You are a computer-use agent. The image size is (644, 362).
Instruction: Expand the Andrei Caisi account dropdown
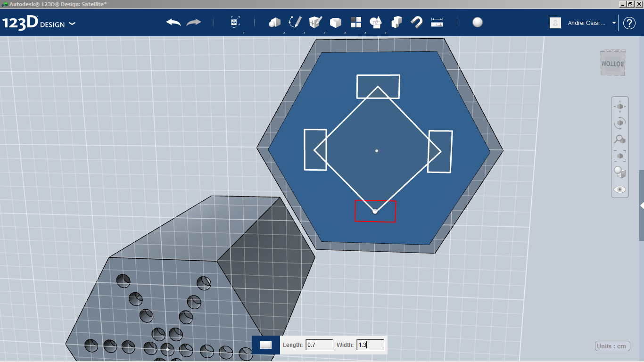614,23
